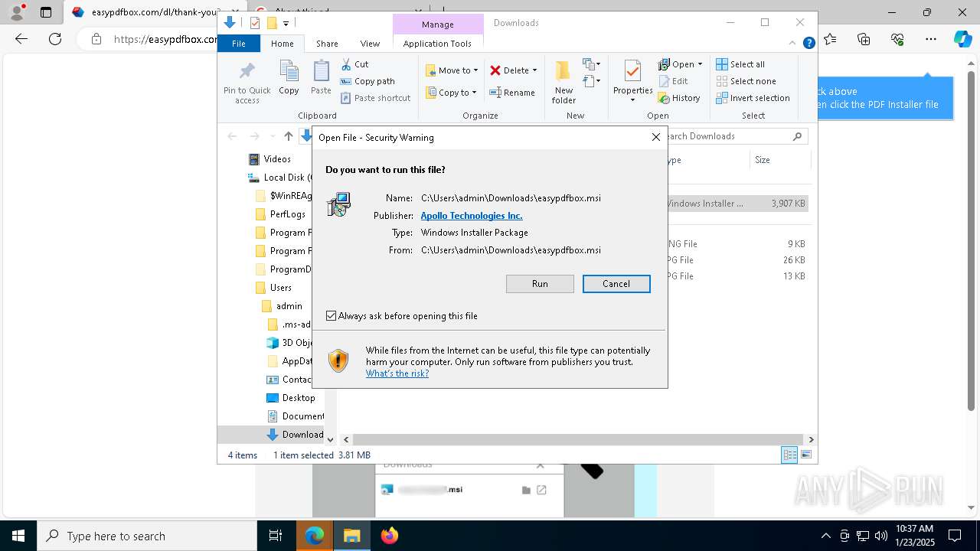The image size is (980, 551).
Task: Open Firefox from the taskbar
Action: click(389, 536)
